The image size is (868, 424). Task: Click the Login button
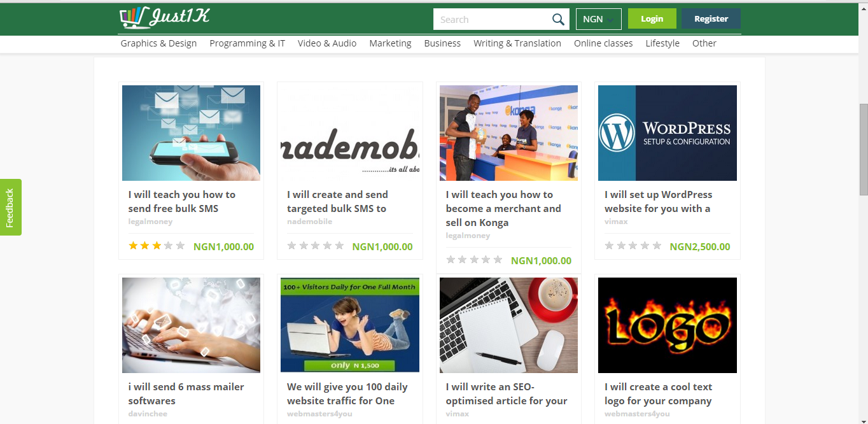pos(652,18)
